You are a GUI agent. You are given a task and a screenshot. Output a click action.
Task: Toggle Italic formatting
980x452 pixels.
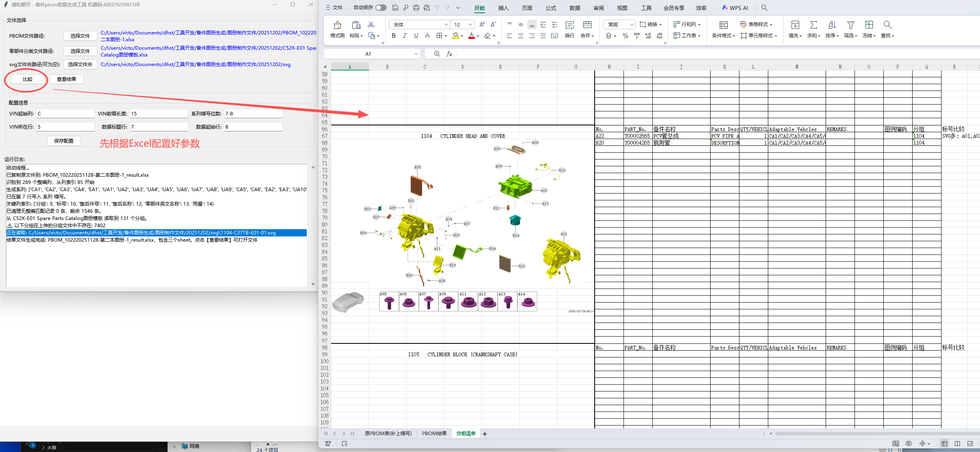[x=405, y=36]
